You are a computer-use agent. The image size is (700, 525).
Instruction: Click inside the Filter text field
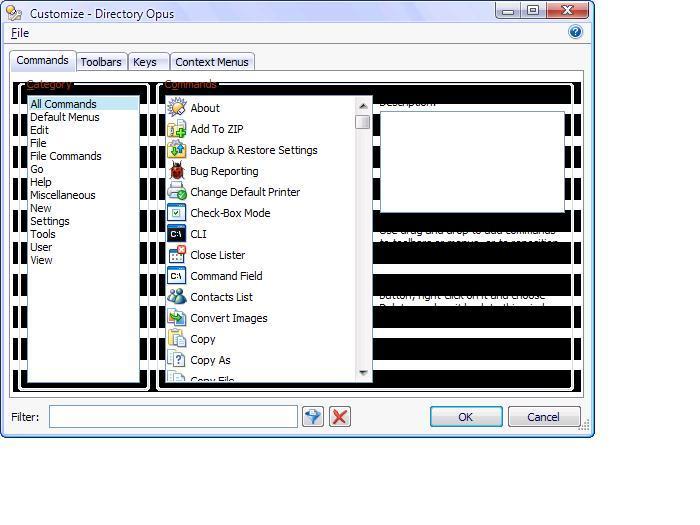tap(173, 417)
